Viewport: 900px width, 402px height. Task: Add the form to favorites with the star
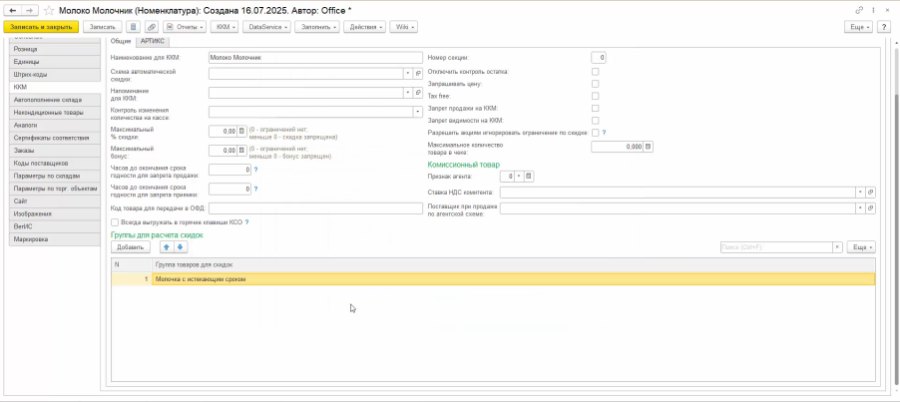click(x=49, y=10)
